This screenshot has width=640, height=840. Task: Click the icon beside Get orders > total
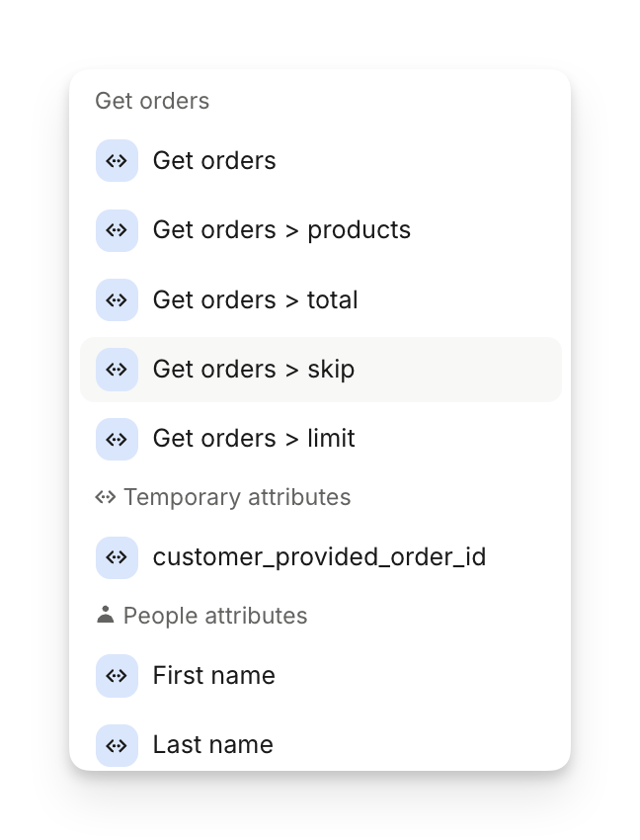pos(117,299)
